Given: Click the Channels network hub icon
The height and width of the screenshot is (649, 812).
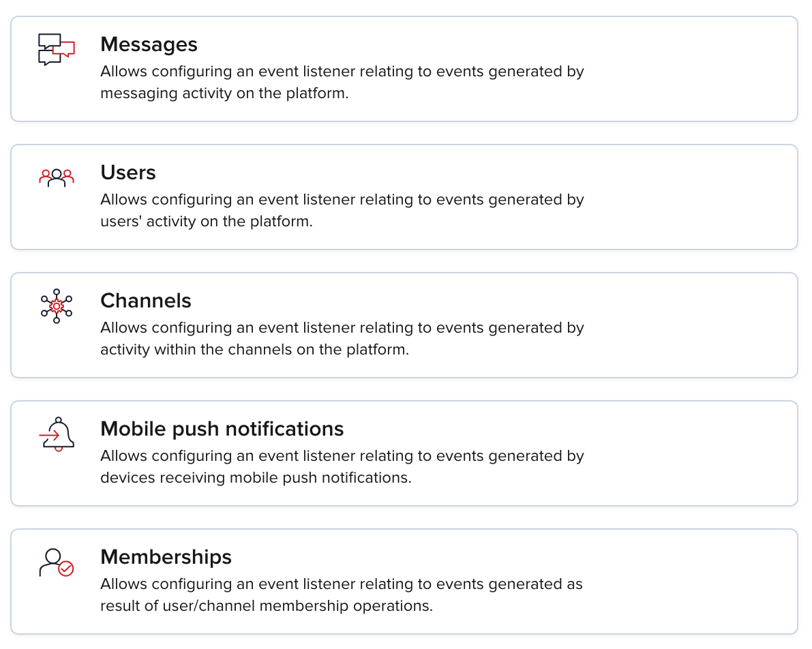Looking at the screenshot, I should 55,305.
